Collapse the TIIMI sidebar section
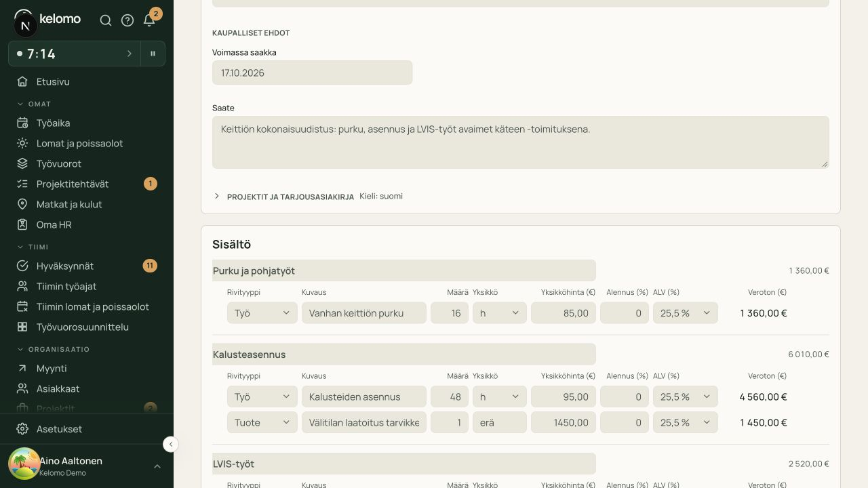Viewport: 868px width, 488px height. coord(33,247)
